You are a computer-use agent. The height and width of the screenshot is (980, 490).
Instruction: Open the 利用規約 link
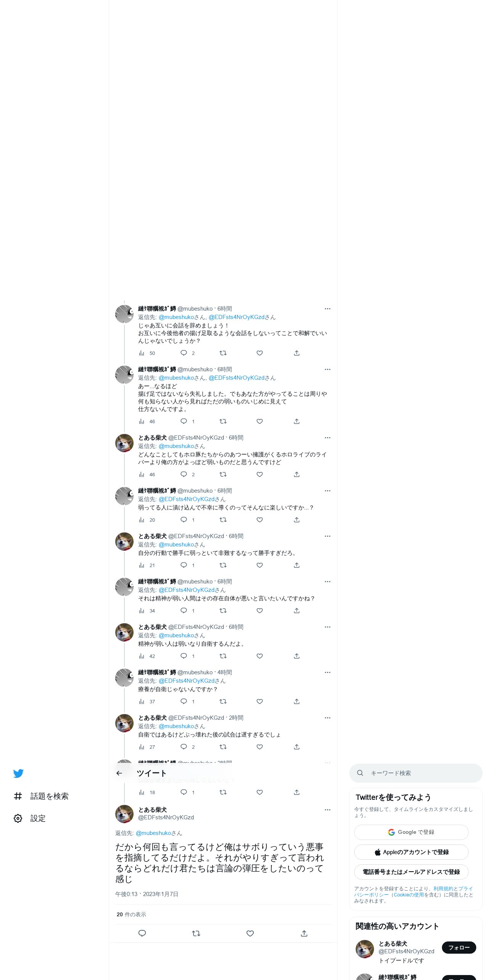click(x=443, y=888)
